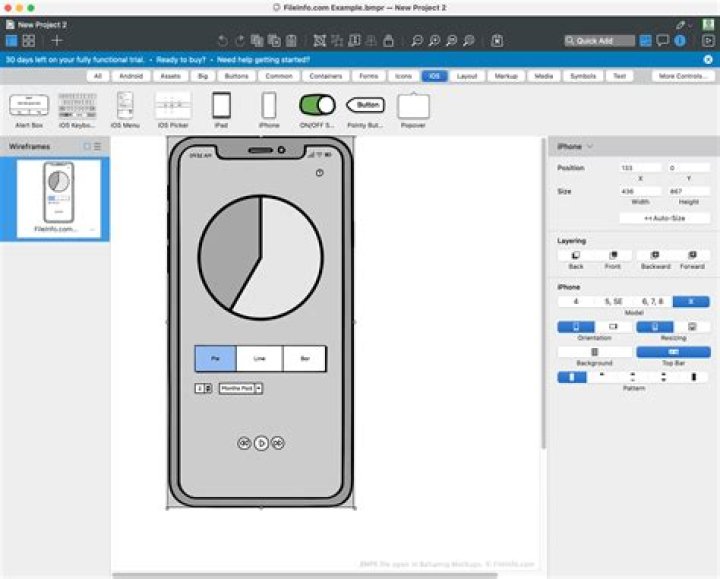The height and width of the screenshot is (579, 720).
Task: Click the Undo arrow in the toolbar
Action: (222, 41)
